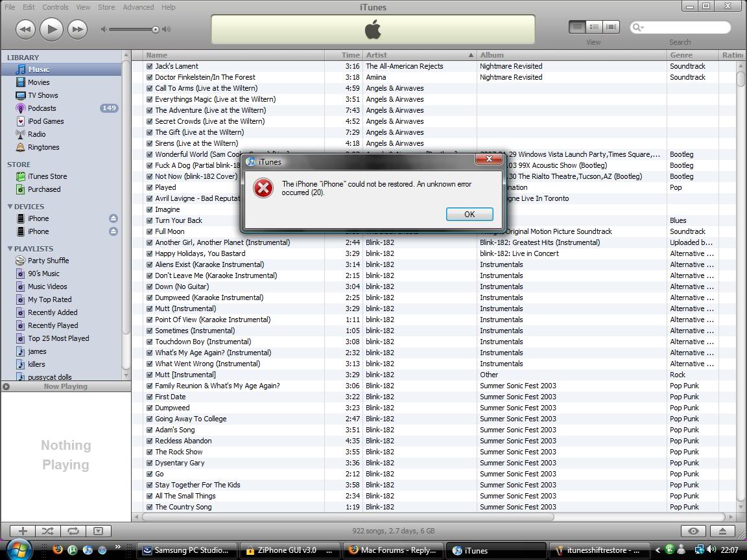
Task: Collapse the DEVICES section
Action: [10, 207]
